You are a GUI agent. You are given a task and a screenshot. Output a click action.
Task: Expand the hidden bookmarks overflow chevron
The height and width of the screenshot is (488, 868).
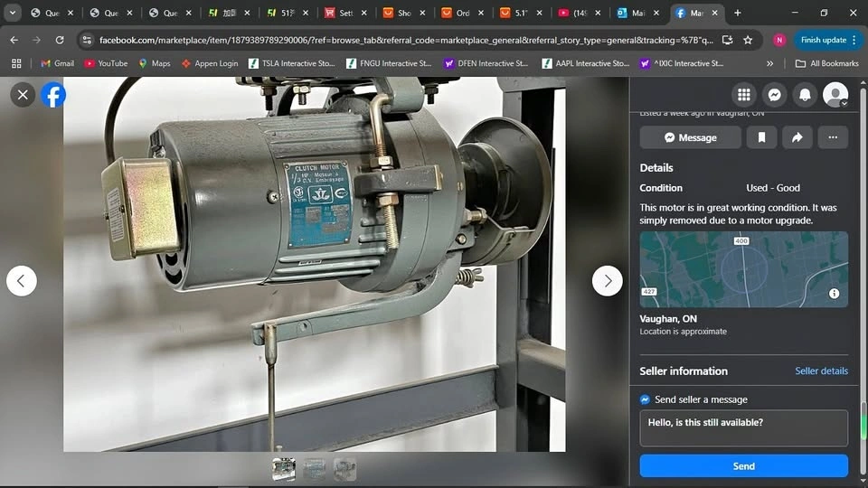click(769, 64)
